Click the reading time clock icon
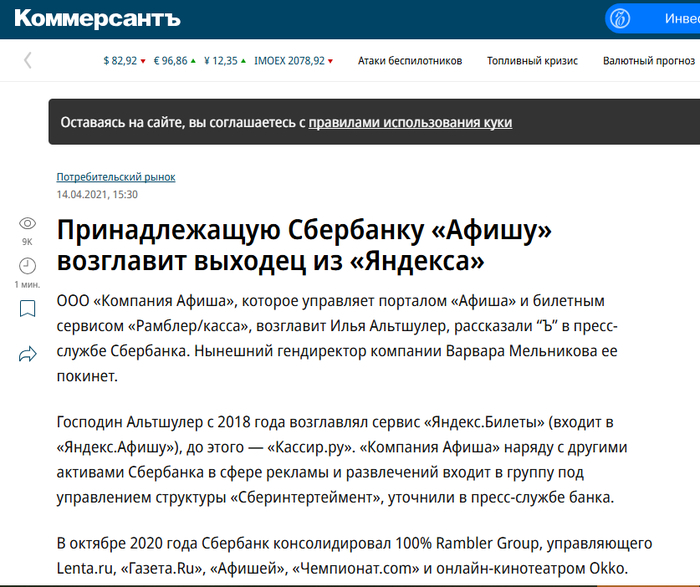The width and height of the screenshot is (700, 587). pos(27,266)
